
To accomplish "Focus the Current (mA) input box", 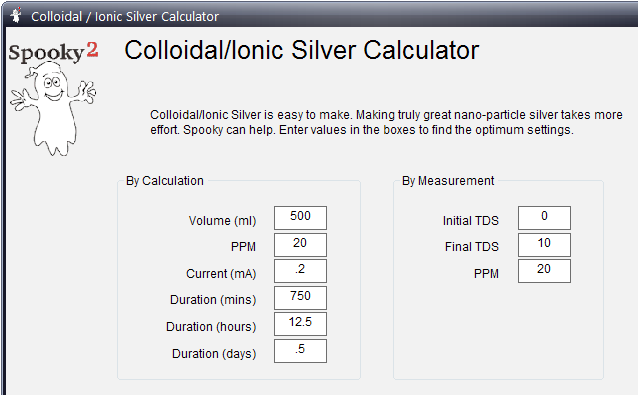I will 300,271.
